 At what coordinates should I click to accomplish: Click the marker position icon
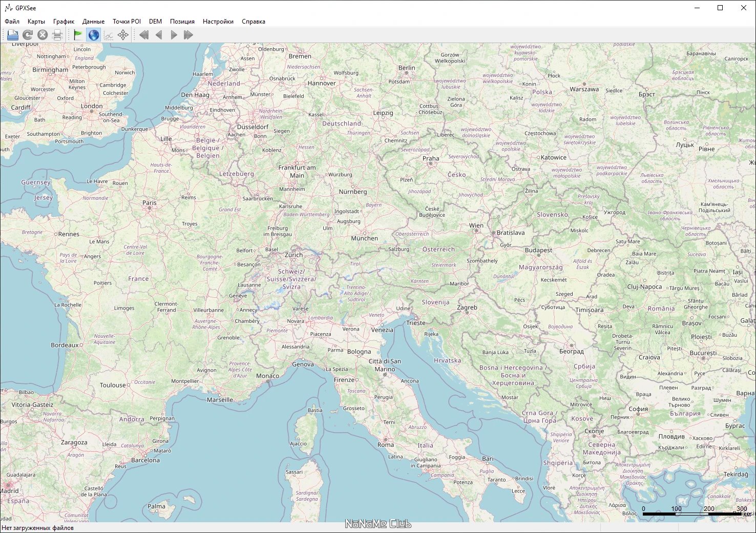(122, 34)
